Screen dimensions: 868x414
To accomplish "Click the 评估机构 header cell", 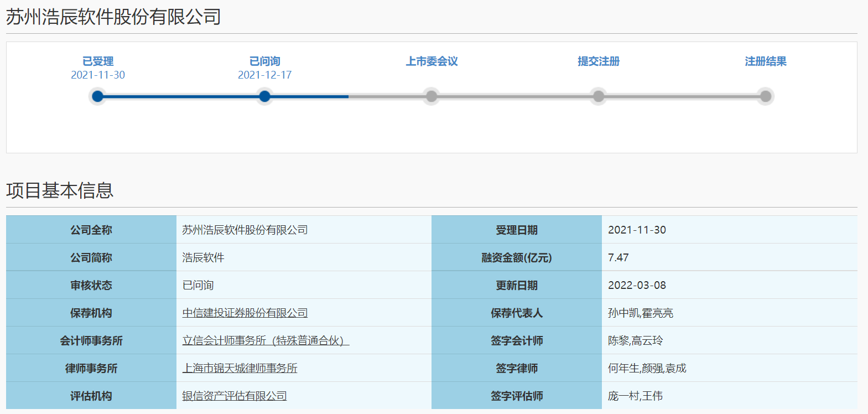I will click(x=91, y=396).
